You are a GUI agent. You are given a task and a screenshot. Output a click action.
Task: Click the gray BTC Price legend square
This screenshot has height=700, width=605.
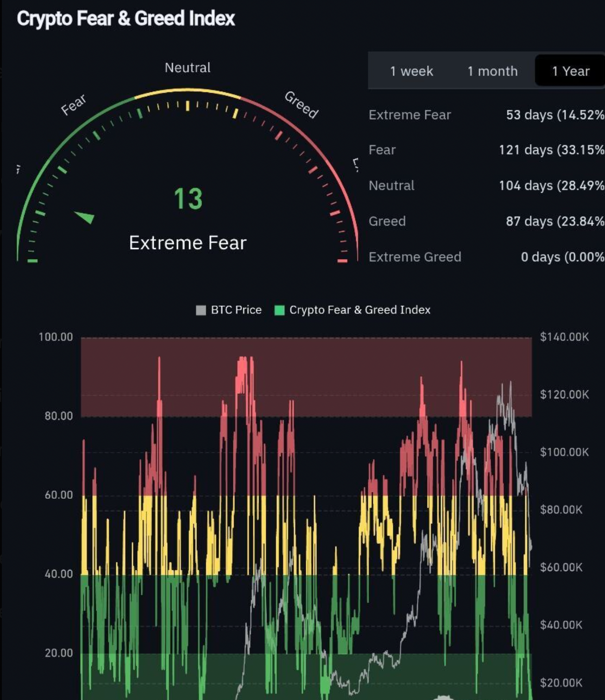201,310
